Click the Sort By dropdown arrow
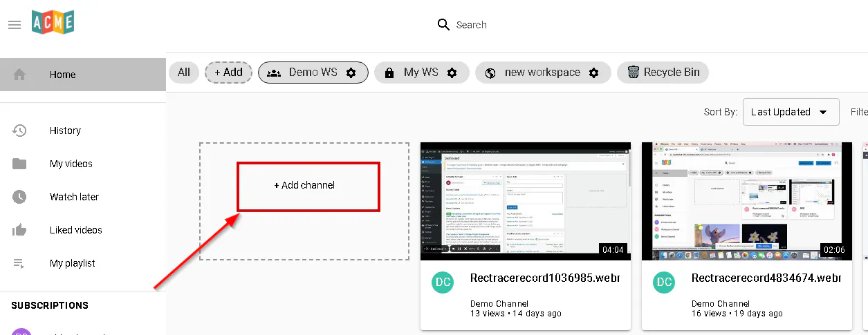The width and height of the screenshot is (868, 335). pyautogui.click(x=823, y=112)
